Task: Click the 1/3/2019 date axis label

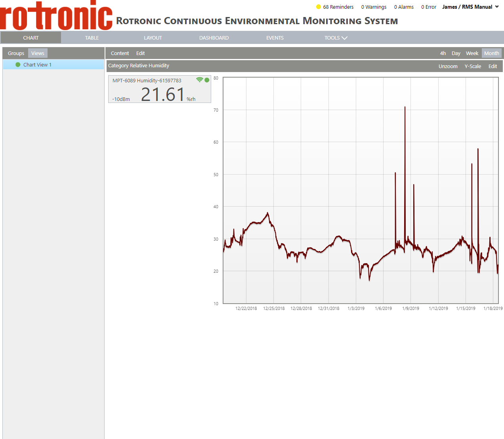Action: [356, 308]
